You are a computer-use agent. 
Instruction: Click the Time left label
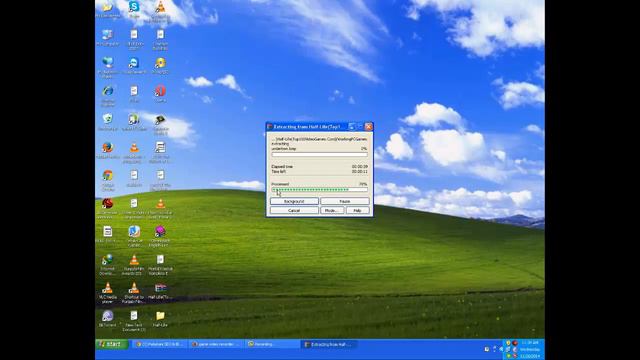point(278,171)
